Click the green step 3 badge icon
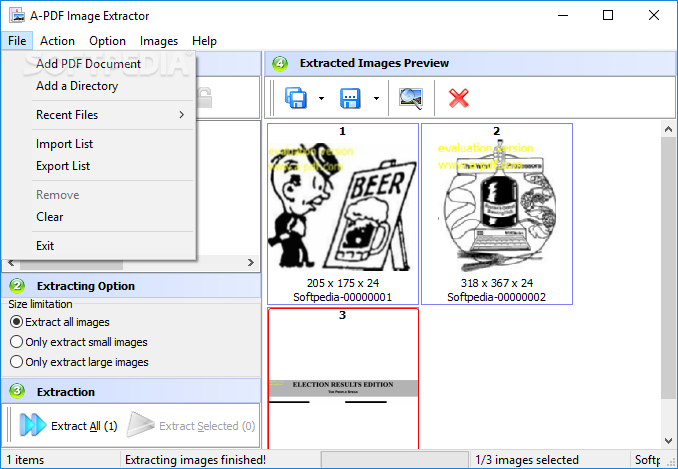This screenshot has width=678, height=469. pos(17,391)
